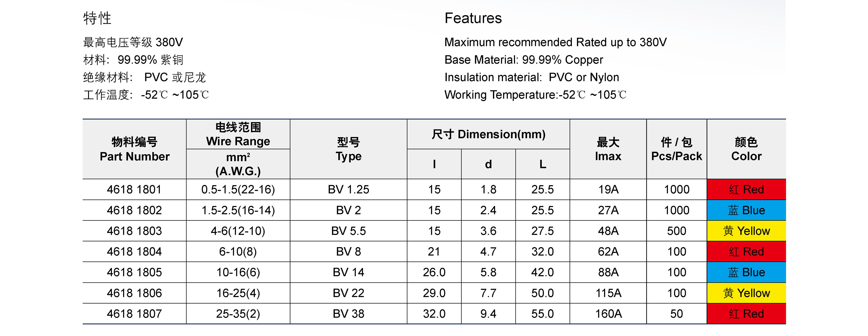Click the wire range cell 10-16(6)
This screenshot has width=868, height=336.
pyautogui.click(x=238, y=273)
